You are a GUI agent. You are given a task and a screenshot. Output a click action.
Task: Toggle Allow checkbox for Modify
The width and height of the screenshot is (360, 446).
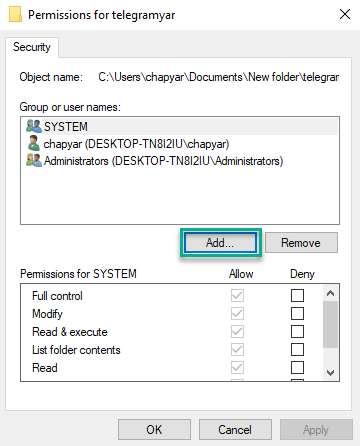pos(237,313)
